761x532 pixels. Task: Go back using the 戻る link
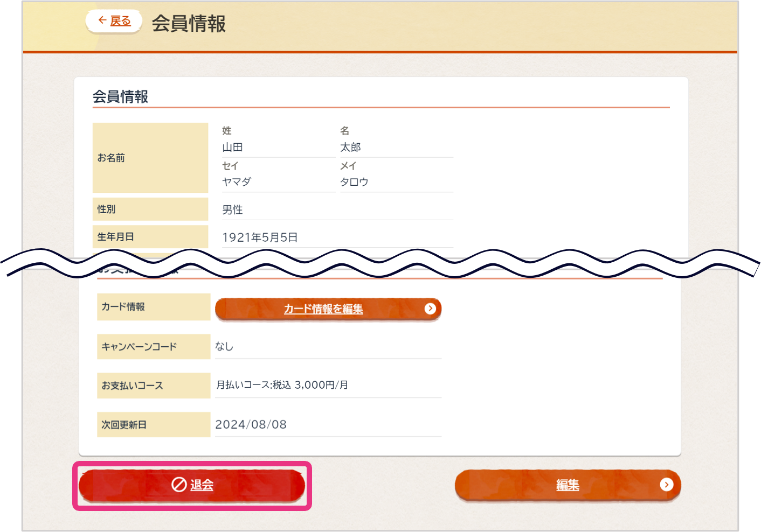pos(120,21)
